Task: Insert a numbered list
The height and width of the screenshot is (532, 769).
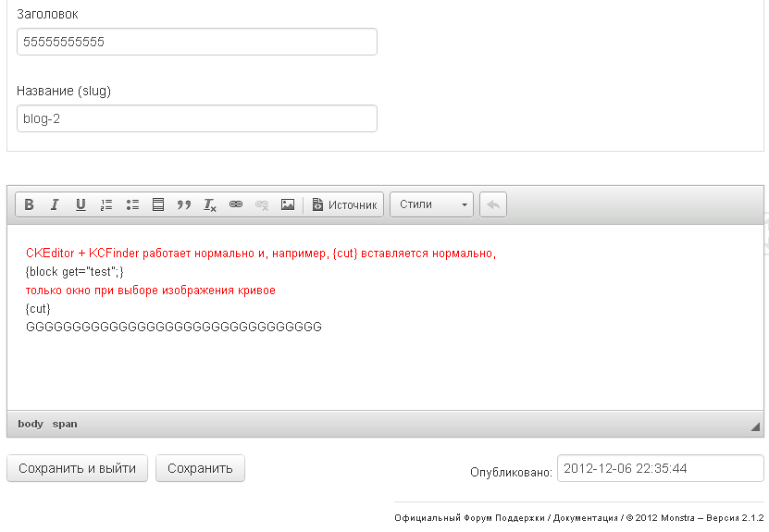Action: [106, 204]
